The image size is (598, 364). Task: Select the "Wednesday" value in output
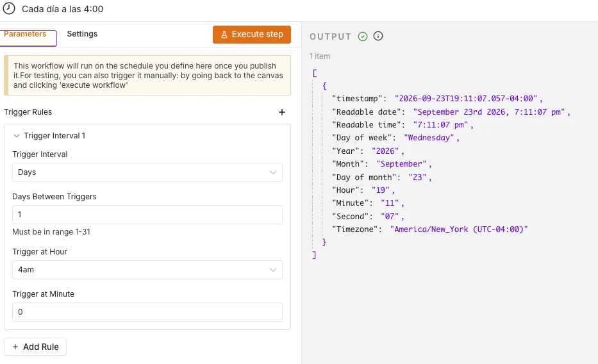429,138
